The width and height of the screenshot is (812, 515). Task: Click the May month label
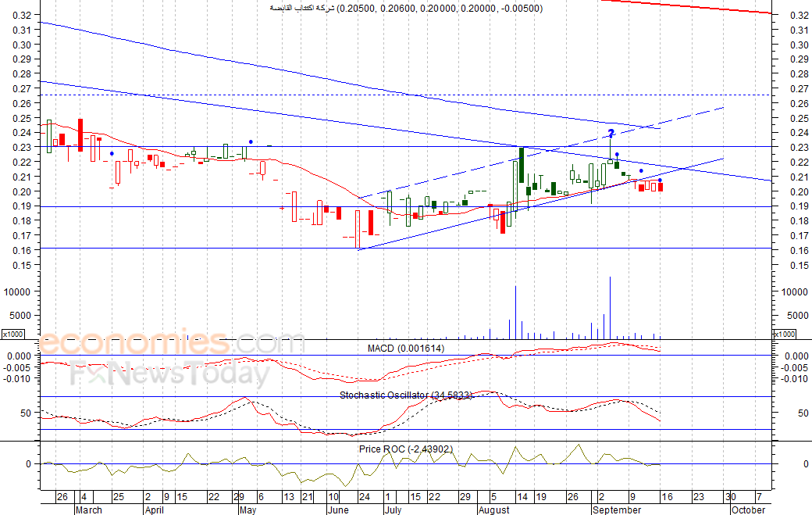(x=248, y=510)
